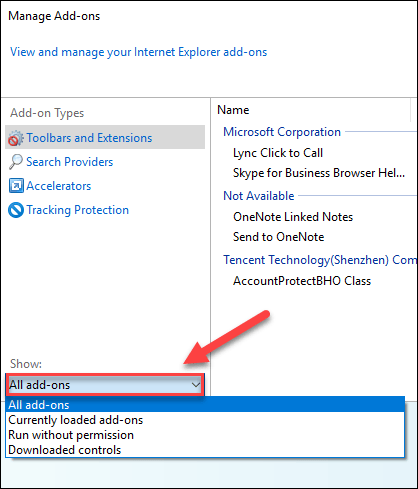Select All add-ons in the dropdown list
Viewport: 418px width, 489px height.
[205, 405]
